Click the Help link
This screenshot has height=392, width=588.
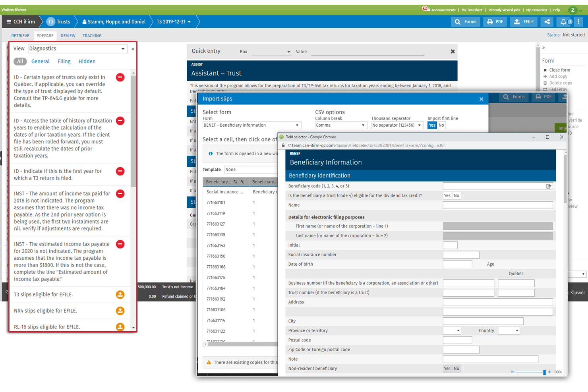point(557,10)
